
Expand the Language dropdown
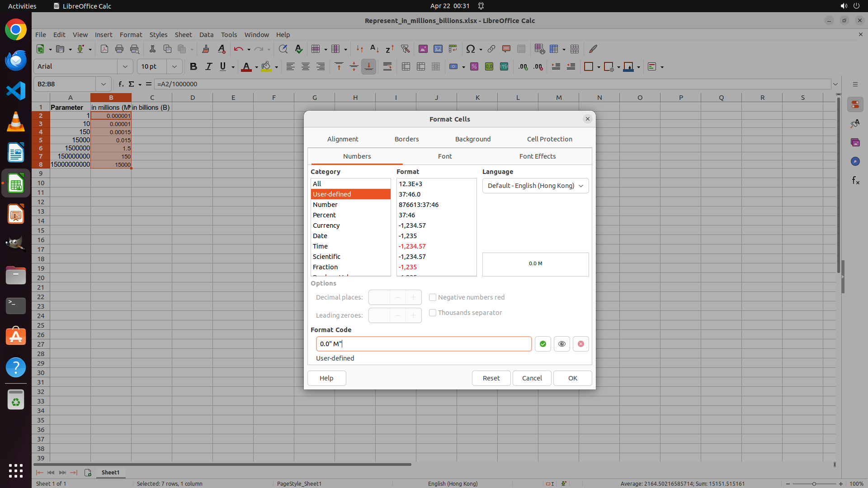(x=535, y=186)
